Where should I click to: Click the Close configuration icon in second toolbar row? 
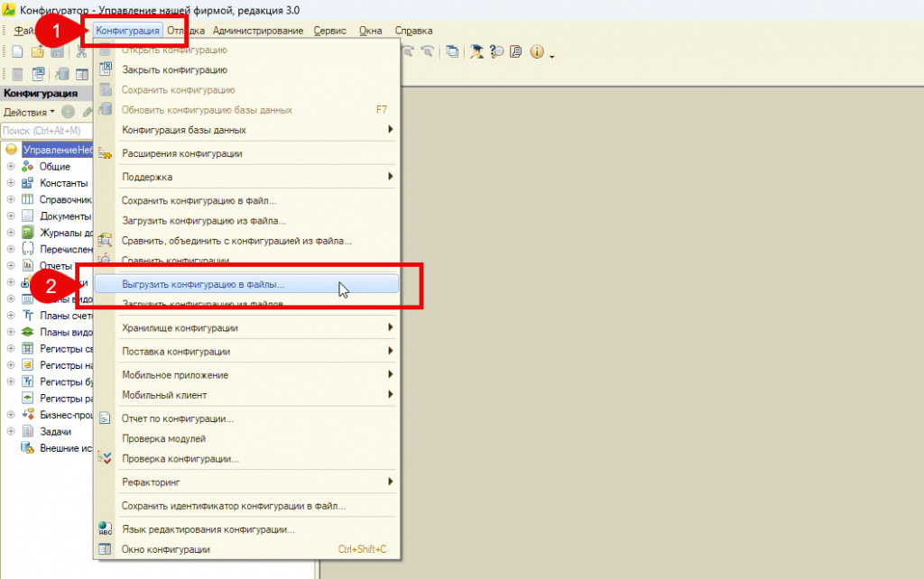pos(38,74)
